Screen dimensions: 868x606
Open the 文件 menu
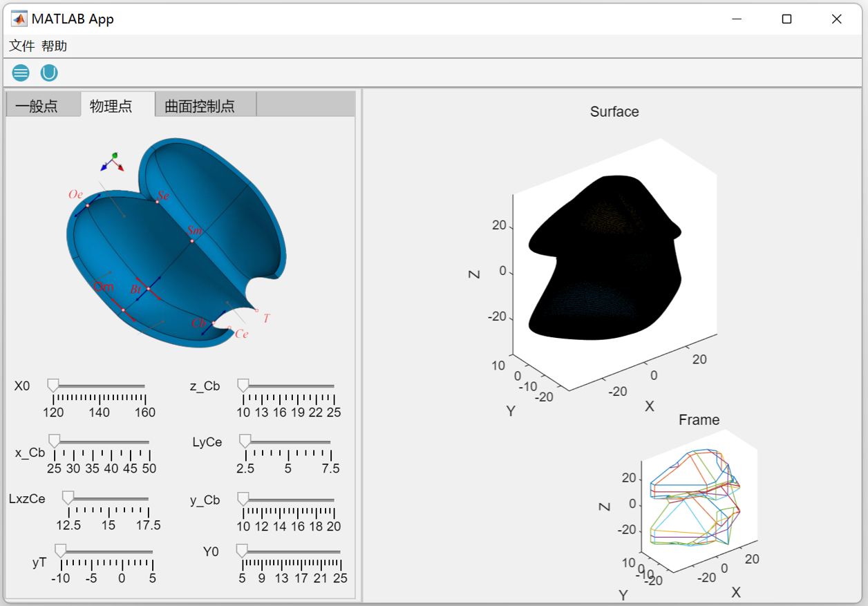pos(21,46)
